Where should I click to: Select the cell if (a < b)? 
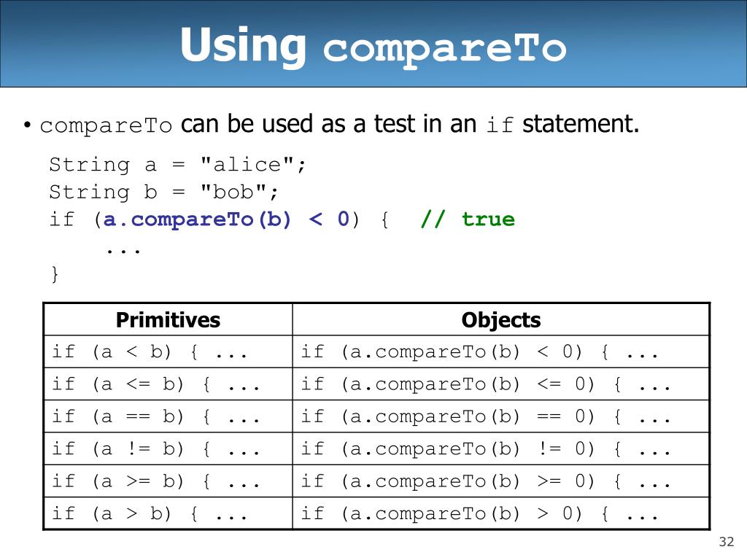(x=169, y=352)
